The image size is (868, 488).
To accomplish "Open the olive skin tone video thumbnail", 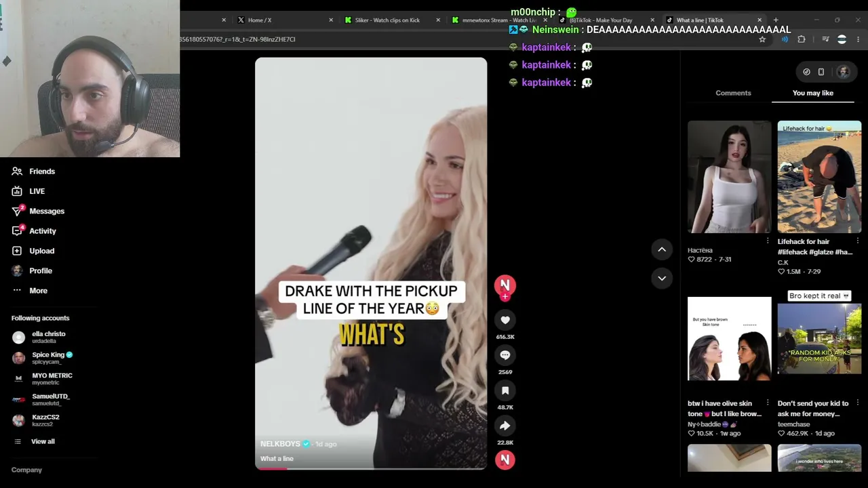I will coord(729,339).
